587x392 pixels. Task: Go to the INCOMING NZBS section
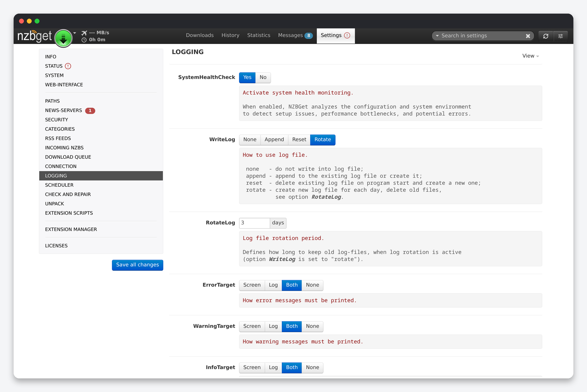click(101, 148)
